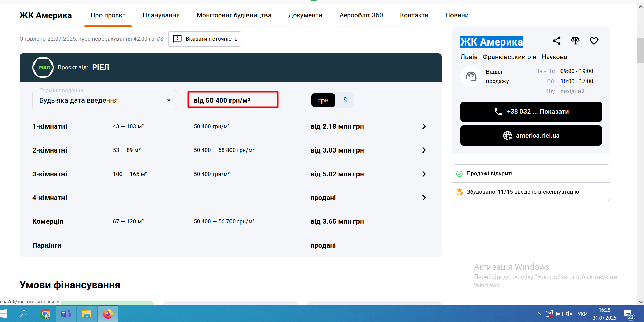
Task: Show hidden tray icons arrow
Action: point(539,314)
